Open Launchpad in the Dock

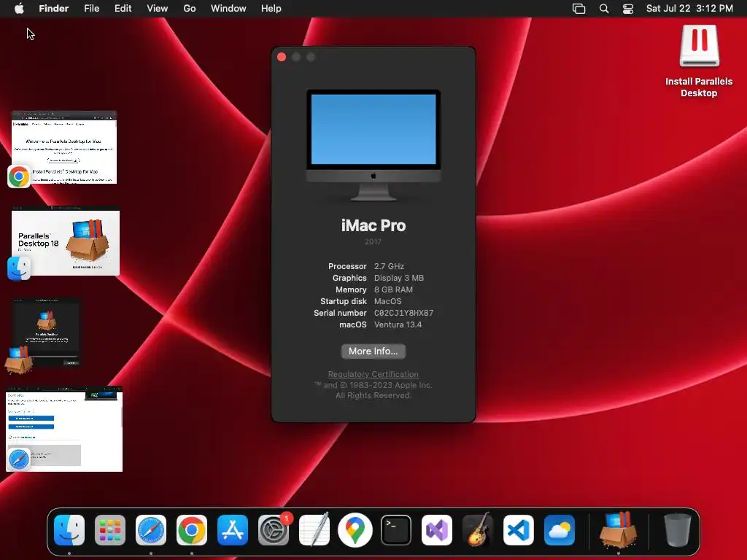click(110, 530)
